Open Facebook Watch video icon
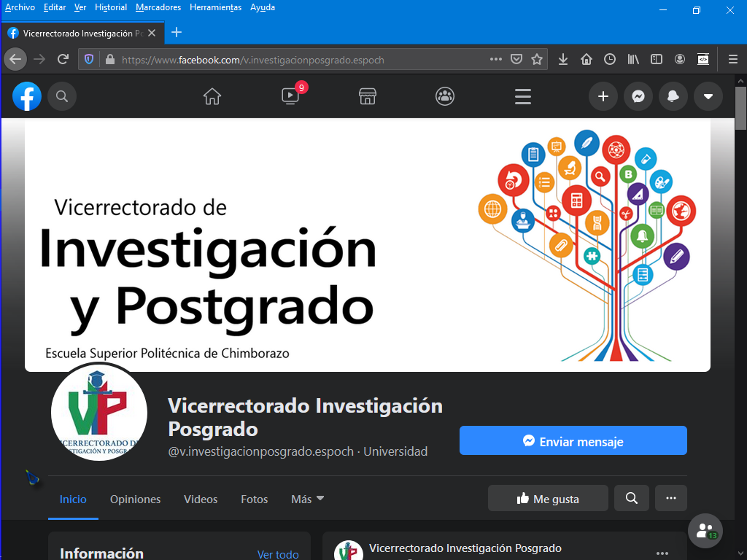The image size is (747, 560). (290, 96)
